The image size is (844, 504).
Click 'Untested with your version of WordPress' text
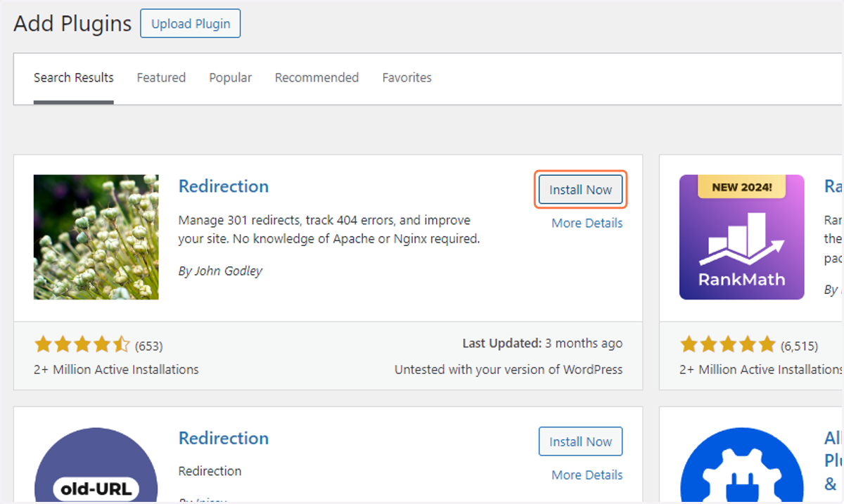(509, 369)
